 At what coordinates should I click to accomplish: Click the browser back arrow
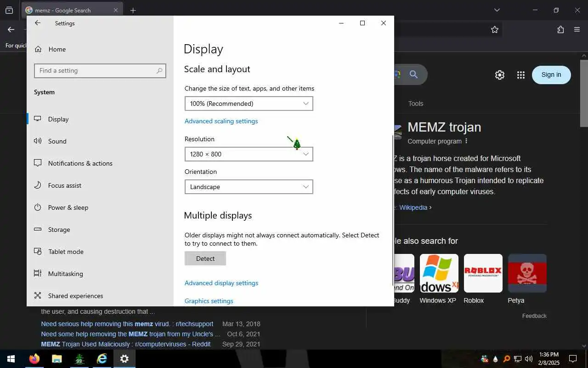point(11,29)
